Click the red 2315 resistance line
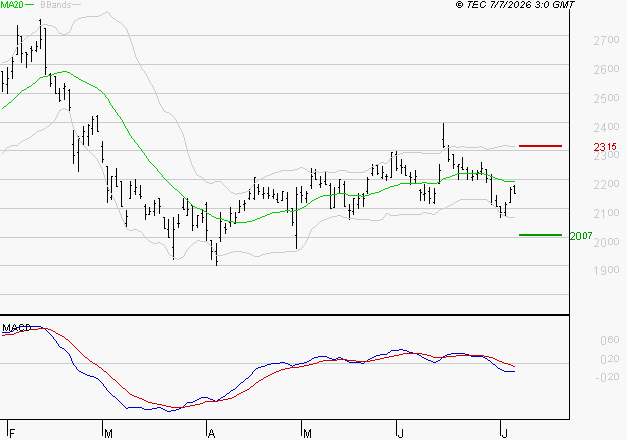The height and width of the screenshot is (440, 627). [x=540, y=146]
